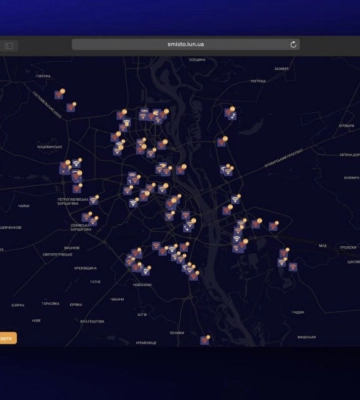Toggle the browser sidebar panel icon
Image resolution: width=360 pixels, height=400 pixels.
click(9, 46)
